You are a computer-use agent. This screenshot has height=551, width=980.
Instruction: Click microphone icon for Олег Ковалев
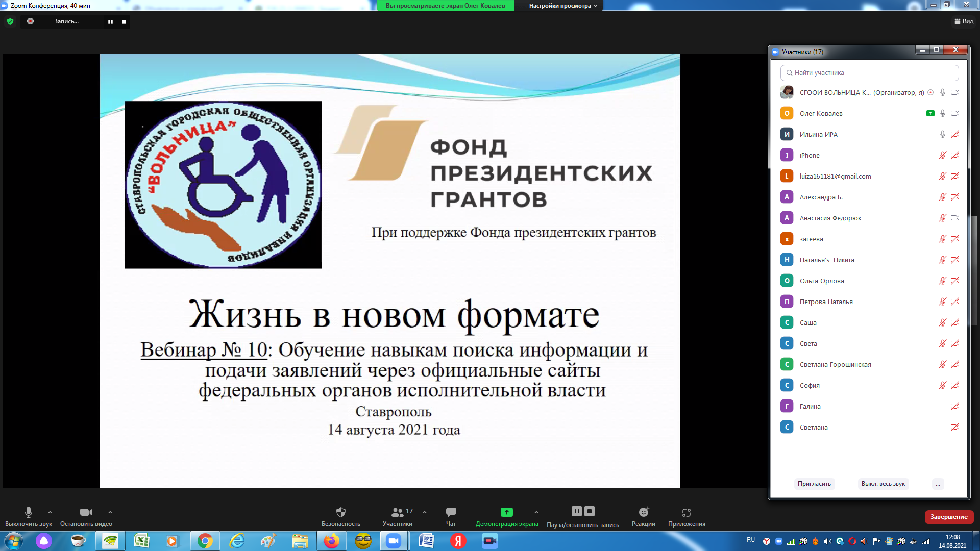tap(943, 113)
